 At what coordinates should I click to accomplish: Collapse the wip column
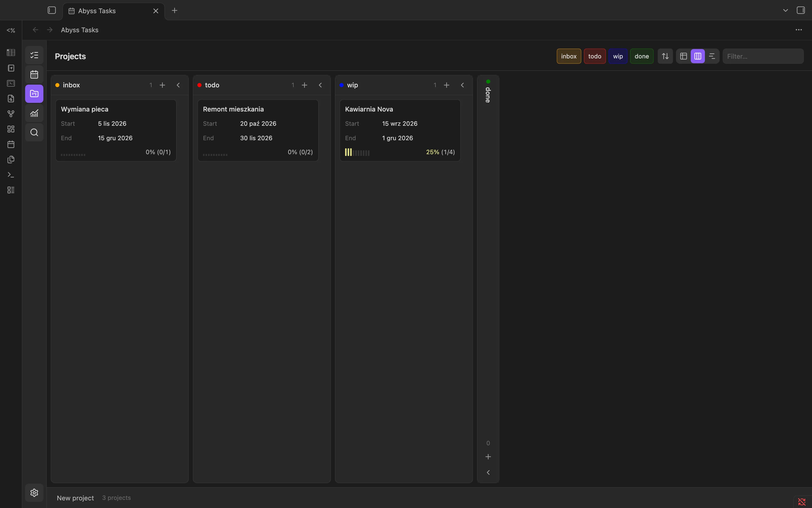(x=462, y=85)
